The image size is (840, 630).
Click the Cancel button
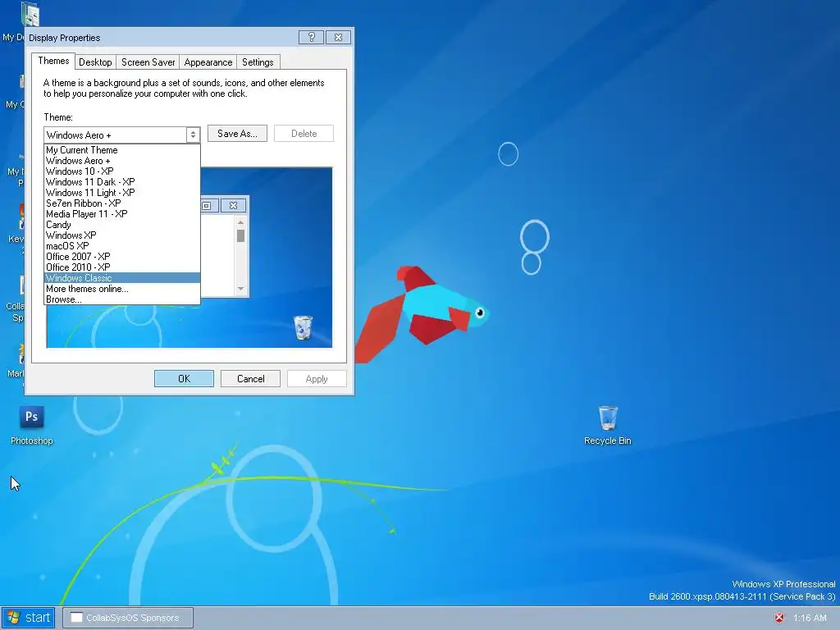pyautogui.click(x=251, y=379)
